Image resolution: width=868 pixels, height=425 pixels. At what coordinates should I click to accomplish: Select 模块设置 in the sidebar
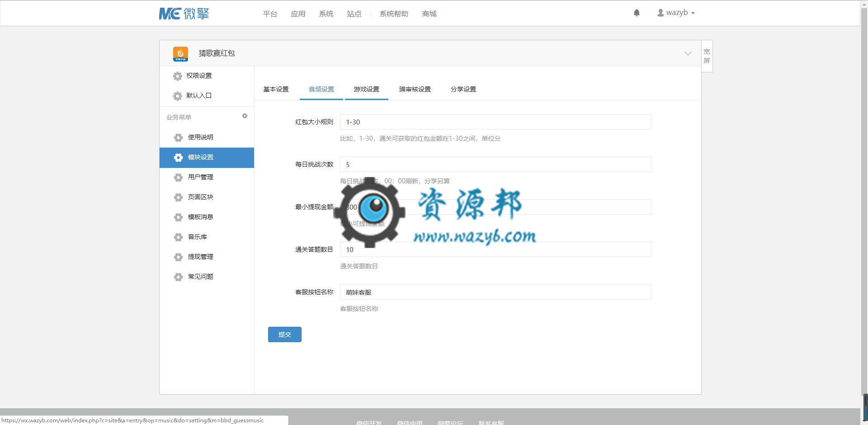click(x=207, y=158)
